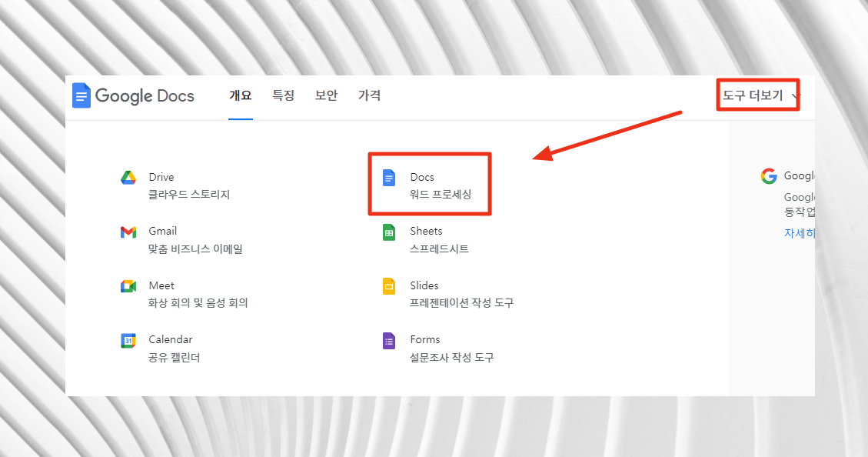The width and height of the screenshot is (868, 457).
Task: Open the Meet link
Action: [x=161, y=286]
